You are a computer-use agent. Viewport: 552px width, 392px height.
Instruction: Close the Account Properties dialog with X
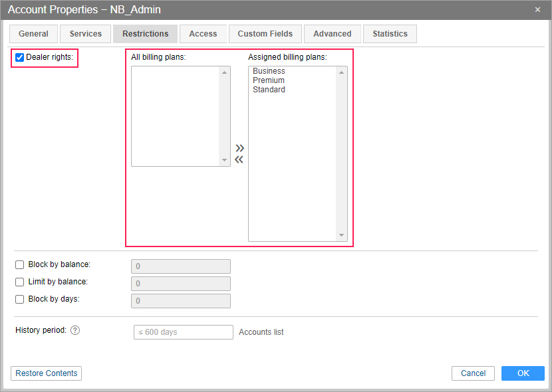(x=537, y=9)
